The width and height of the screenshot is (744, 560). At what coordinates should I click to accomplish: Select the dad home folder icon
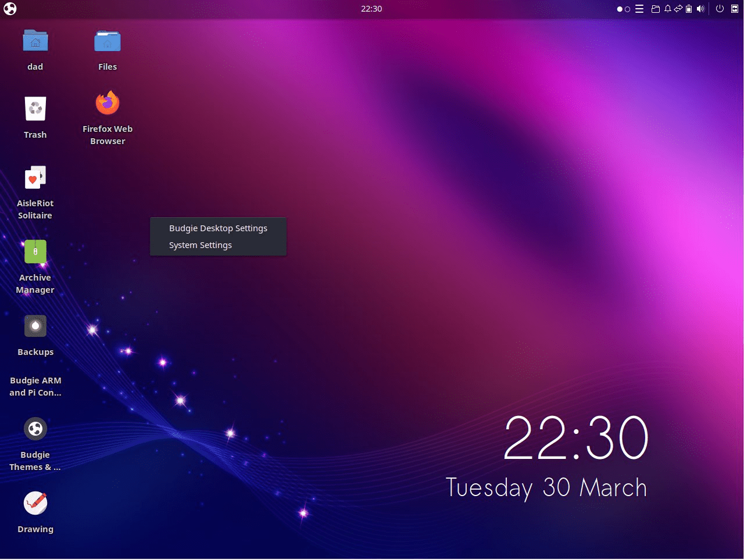35,42
